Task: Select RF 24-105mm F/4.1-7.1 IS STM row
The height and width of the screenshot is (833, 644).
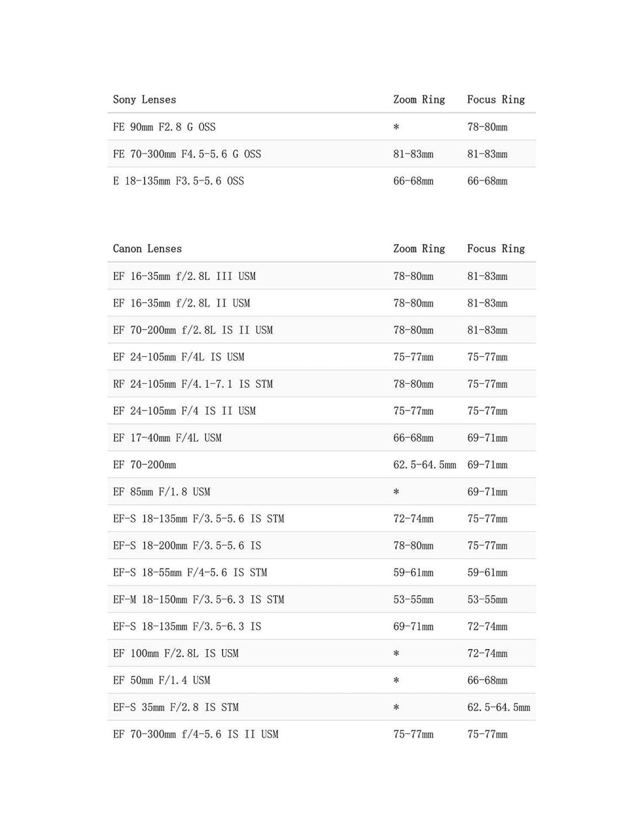Action: tap(193, 384)
